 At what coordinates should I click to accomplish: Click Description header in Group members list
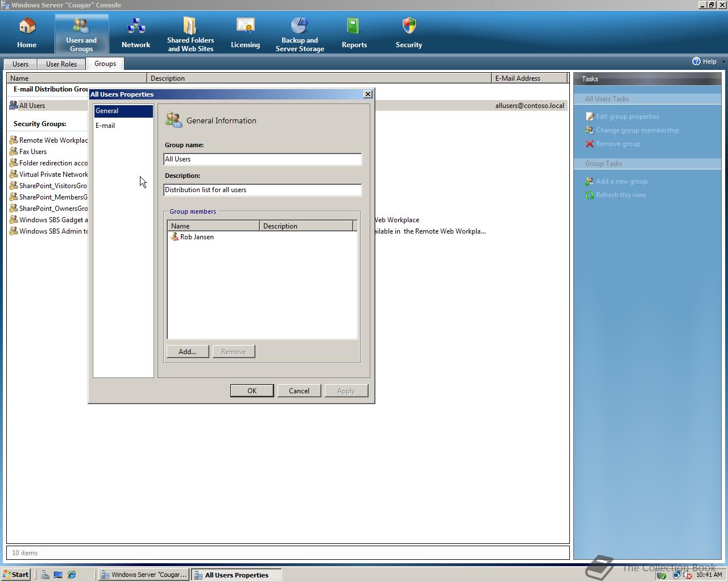coord(306,226)
